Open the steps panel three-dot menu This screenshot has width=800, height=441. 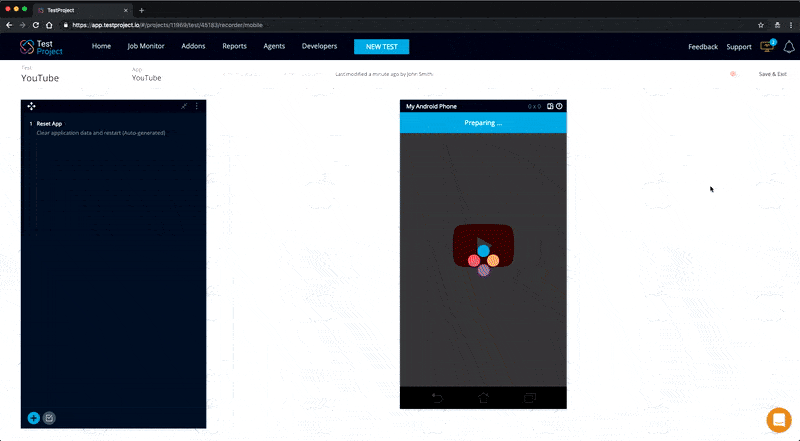pyautogui.click(x=196, y=106)
